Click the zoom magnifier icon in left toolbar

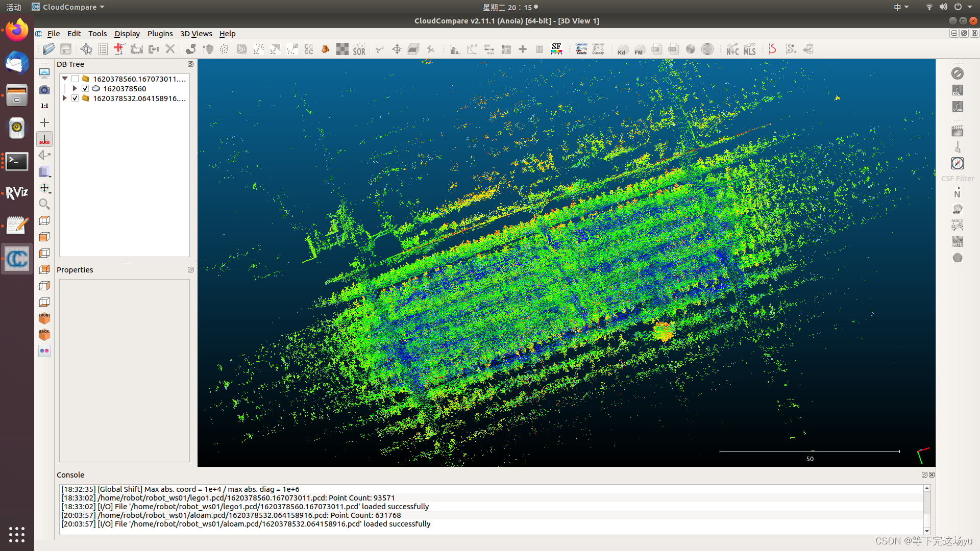click(44, 204)
